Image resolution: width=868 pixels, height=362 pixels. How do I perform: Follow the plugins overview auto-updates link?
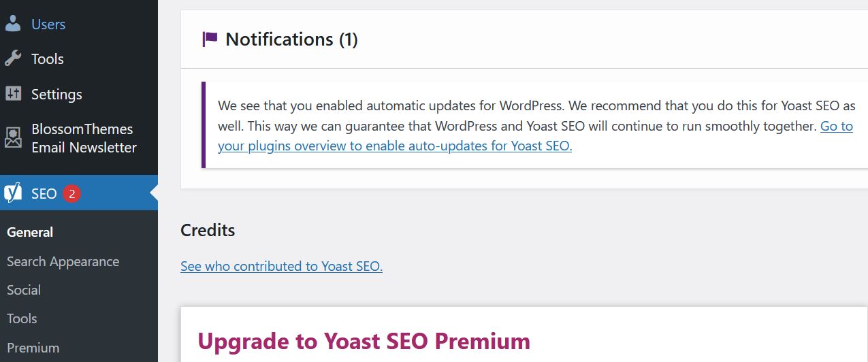coord(395,146)
